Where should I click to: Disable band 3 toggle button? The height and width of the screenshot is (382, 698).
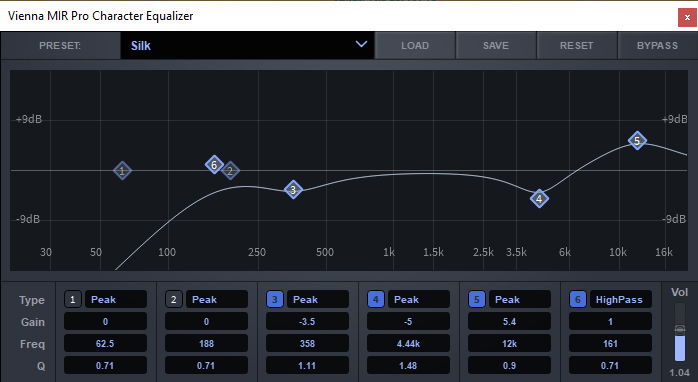[275, 299]
